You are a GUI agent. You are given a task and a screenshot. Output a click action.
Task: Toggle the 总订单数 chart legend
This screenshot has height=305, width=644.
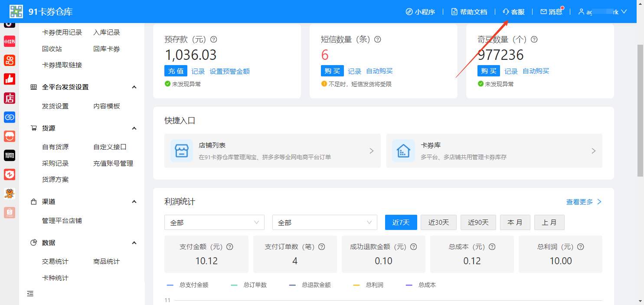click(x=249, y=285)
